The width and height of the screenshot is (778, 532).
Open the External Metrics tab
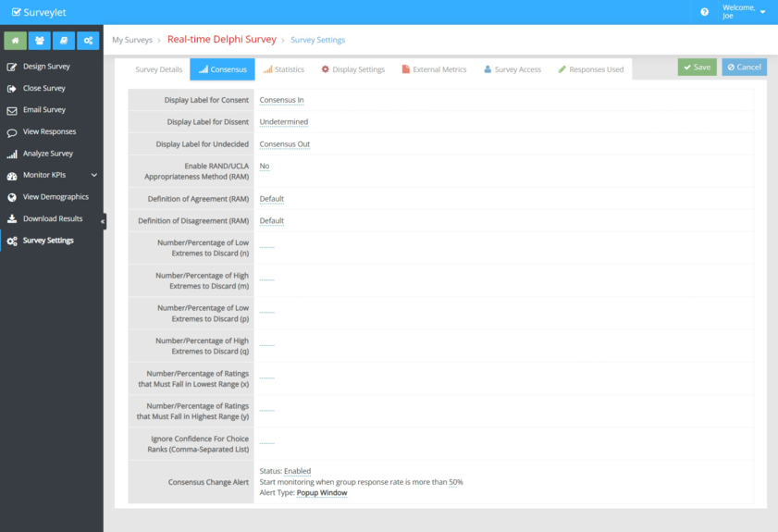[434, 69]
